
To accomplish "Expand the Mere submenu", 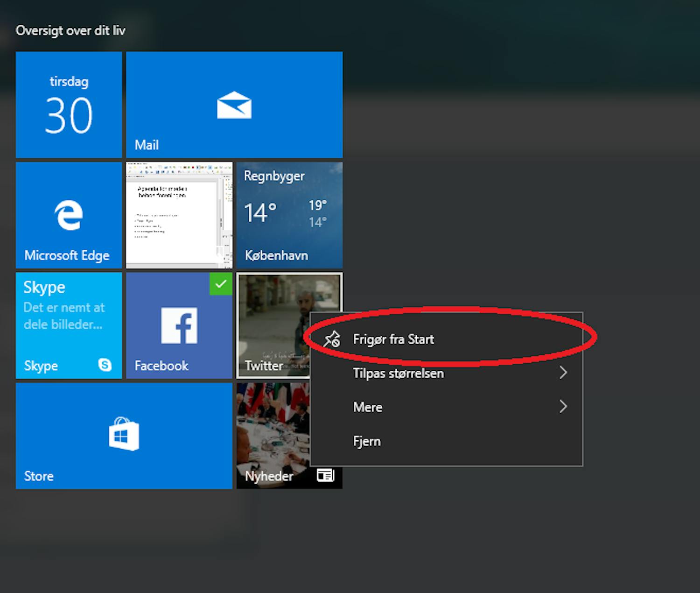I will coord(368,407).
